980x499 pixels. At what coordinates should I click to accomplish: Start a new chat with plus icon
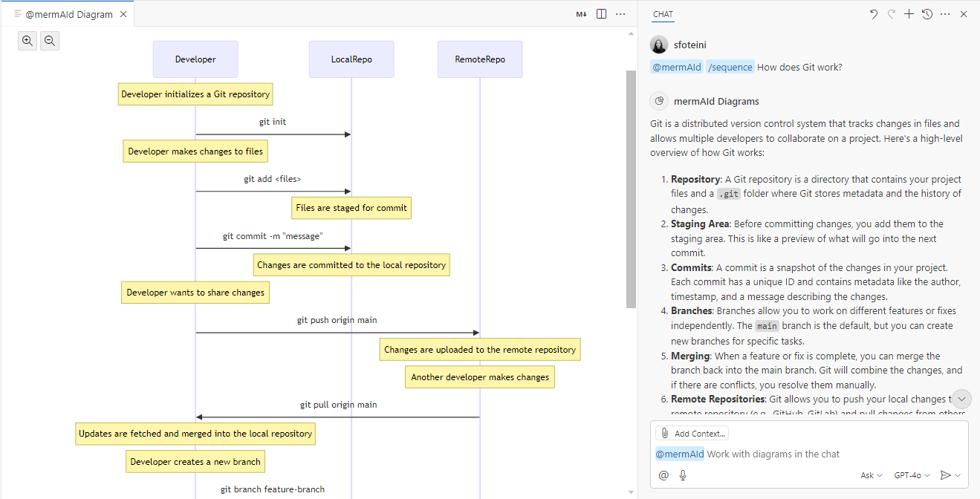pos(909,14)
